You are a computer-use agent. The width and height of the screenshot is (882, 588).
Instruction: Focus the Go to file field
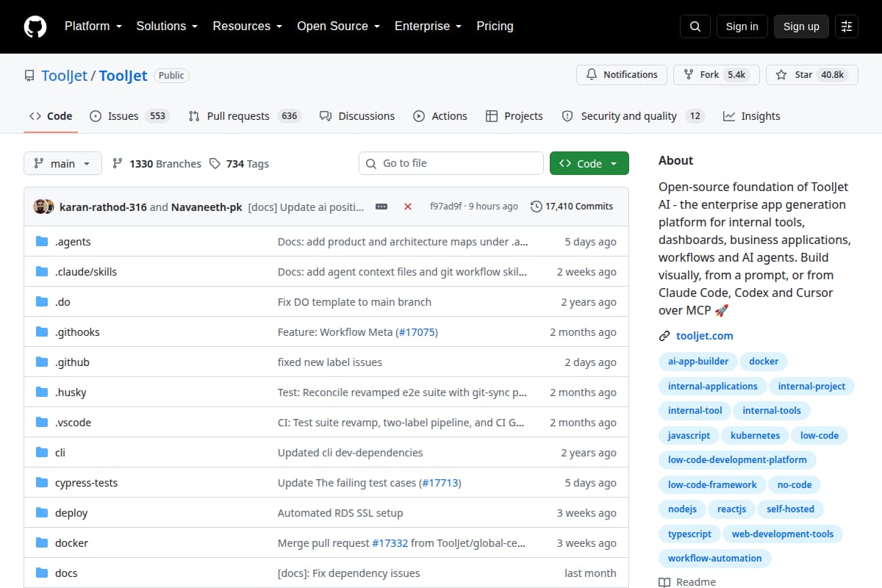pyautogui.click(x=451, y=163)
